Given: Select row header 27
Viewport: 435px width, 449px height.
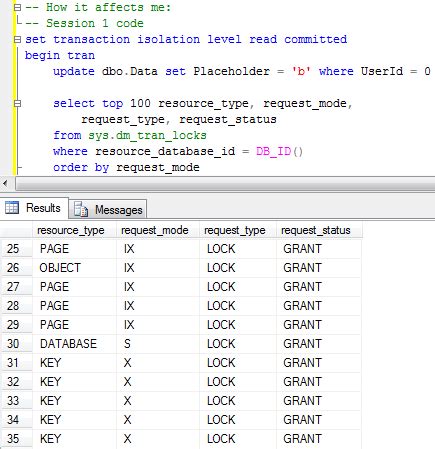Looking at the screenshot, I should (x=16, y=287).
